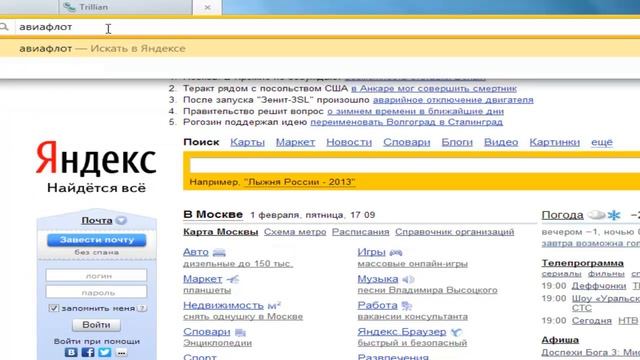The width and height of the screenshot is (640, 360).
Task: Open the Авто category link
Action: (x=196, y=252)
